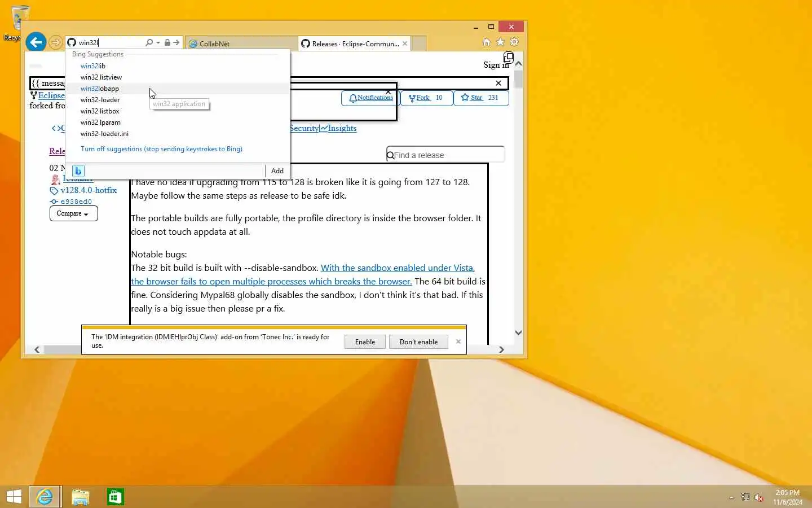The width and height of the screenshot is (812, 508).
Task: Click the Star button
Action: [480, 98]
